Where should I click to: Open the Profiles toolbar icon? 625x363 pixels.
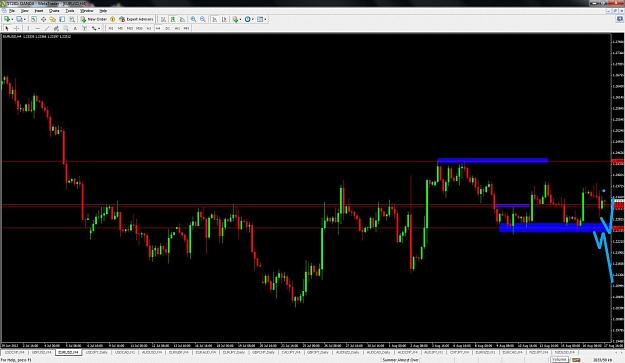pyautogui.click(x=19, y=19)
